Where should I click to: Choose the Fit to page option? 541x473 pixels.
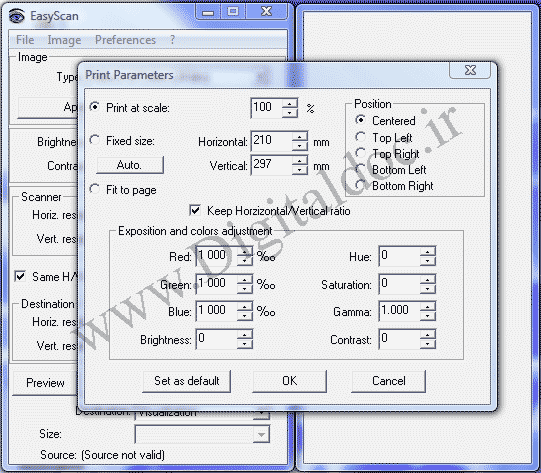point(95,189)
